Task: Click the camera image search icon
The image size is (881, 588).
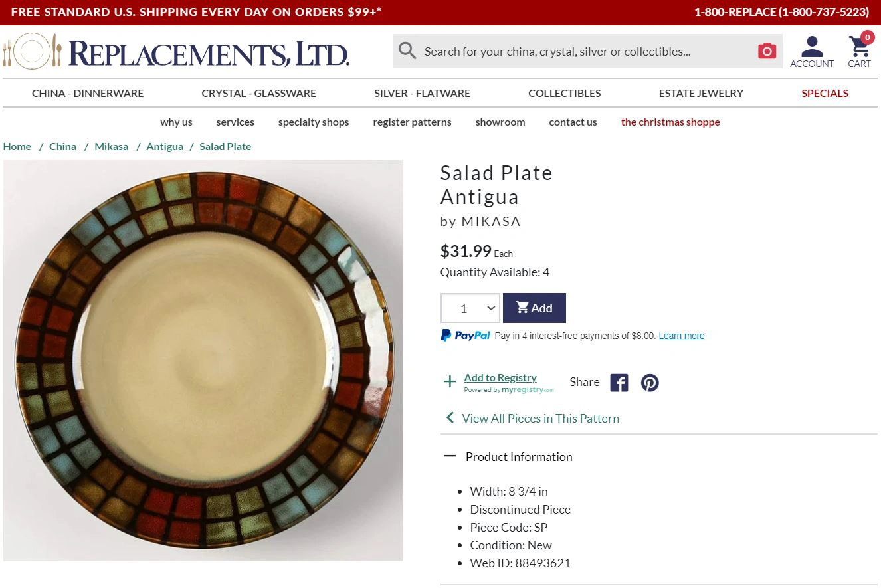Action: (x=767, y=51)
